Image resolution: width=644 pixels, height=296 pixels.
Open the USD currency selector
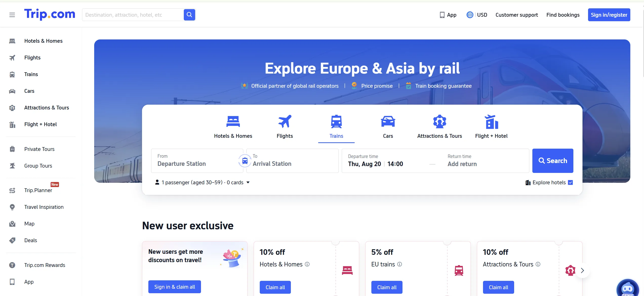[x=482, y=15]
